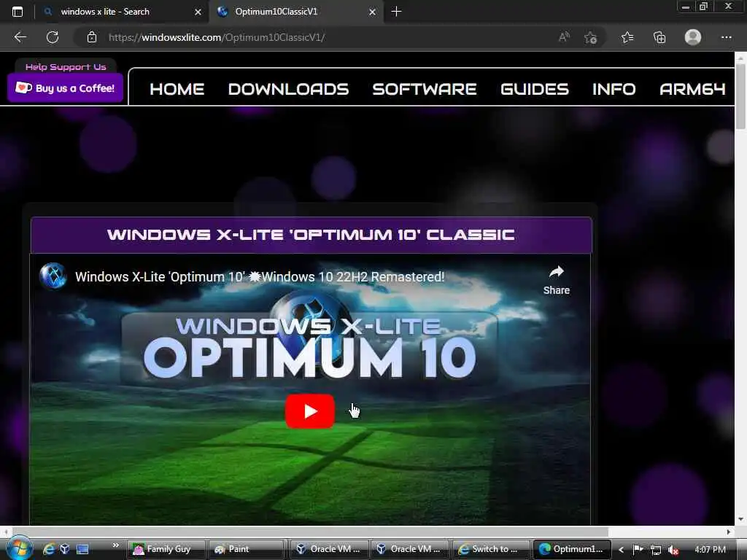Show hidden tray icons arrow
The height and width of the screenshot is (560, 747).
(622, 550)
